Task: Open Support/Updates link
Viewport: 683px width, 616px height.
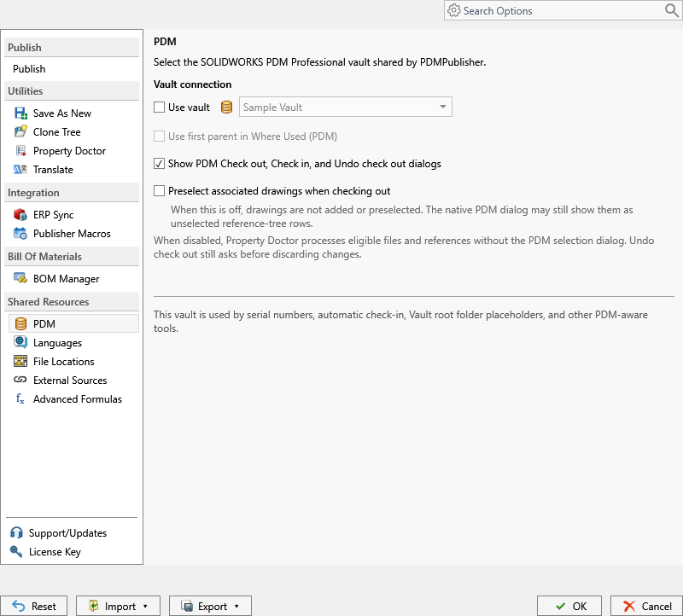Action: pyautogui.click(x=67, y=533)
